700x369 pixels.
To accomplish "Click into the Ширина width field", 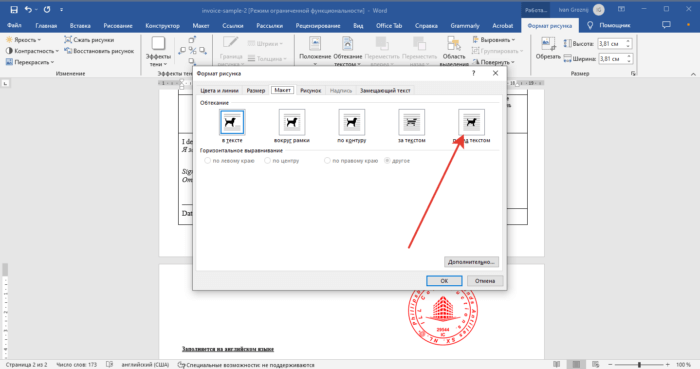I will click(x=611, y=58).
